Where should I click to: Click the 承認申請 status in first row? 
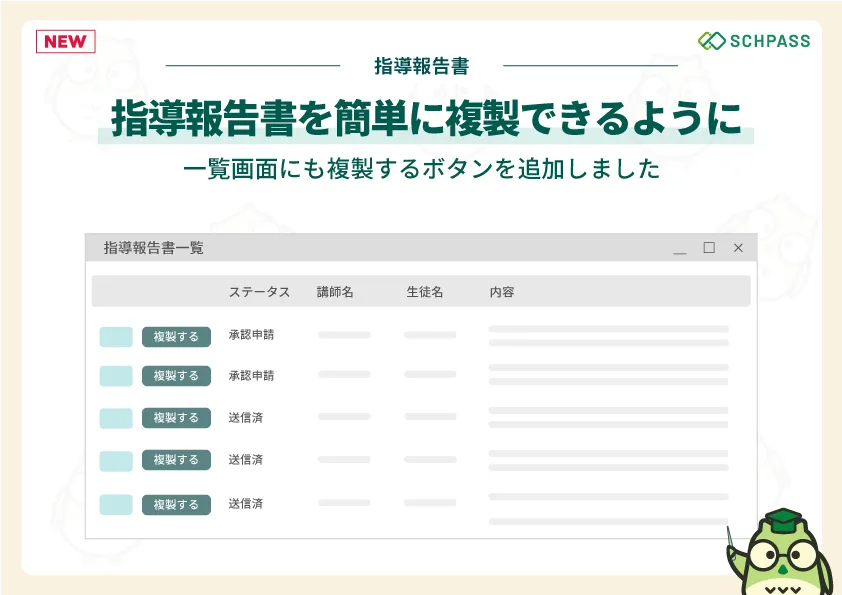coord(251,335)
